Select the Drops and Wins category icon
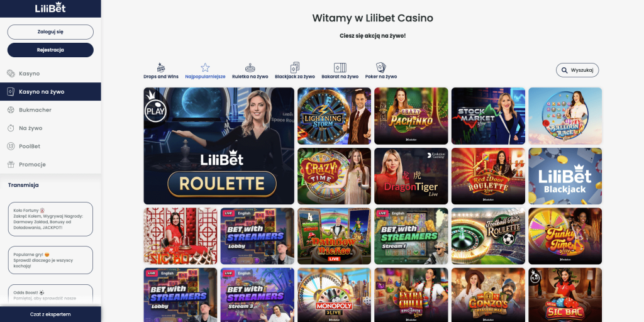Screen dimensions: 644x322 (x=161, y=67)
